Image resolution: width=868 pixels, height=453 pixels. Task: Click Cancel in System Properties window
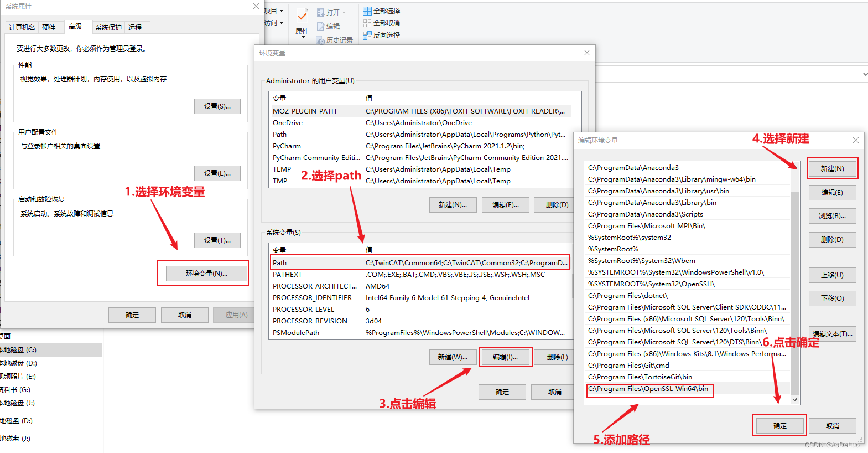click(185, 315)
